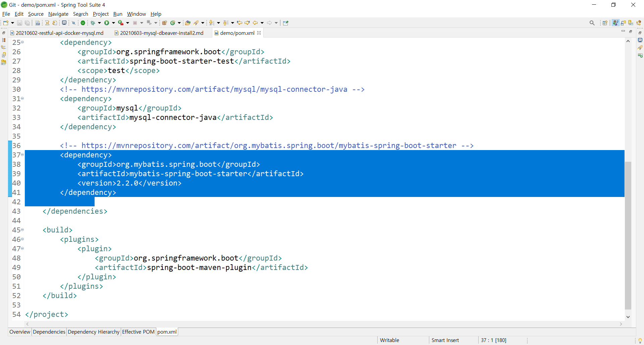Click the Save icon in toolbar

pos(19,23)
